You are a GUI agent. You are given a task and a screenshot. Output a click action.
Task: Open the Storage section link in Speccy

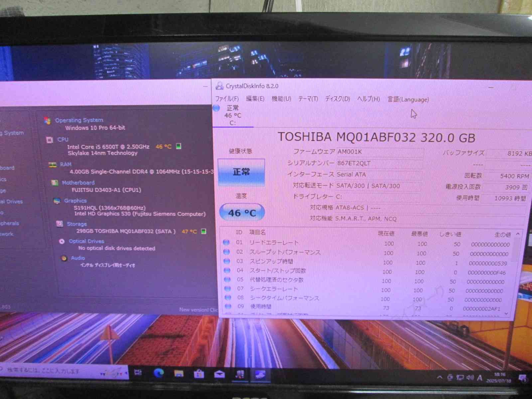point(77,224)
